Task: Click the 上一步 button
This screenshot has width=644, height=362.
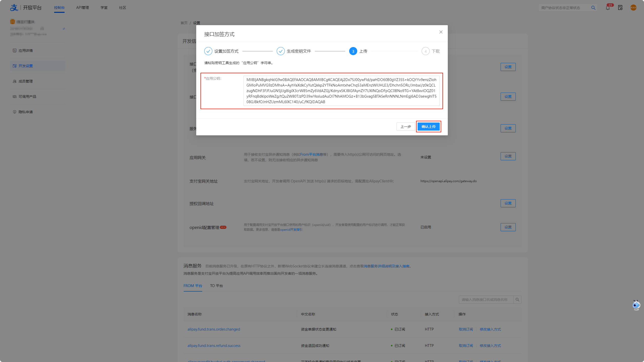Action: pos(406,127)
